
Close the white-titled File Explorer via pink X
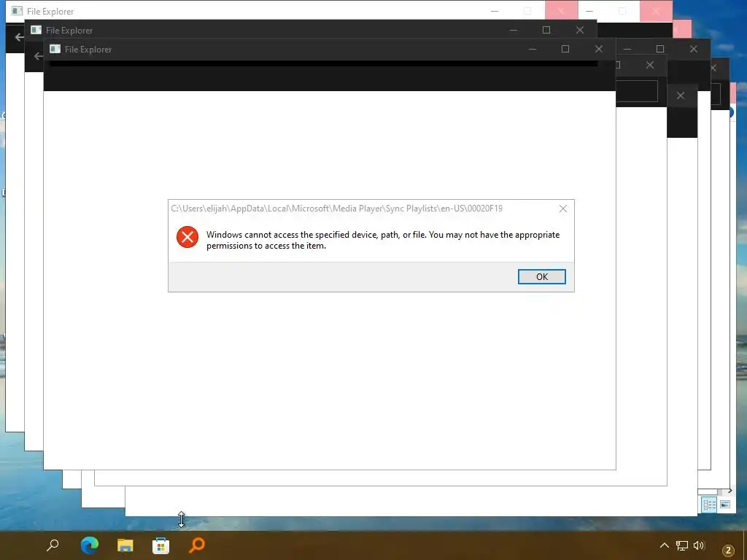tap(561, 11)
